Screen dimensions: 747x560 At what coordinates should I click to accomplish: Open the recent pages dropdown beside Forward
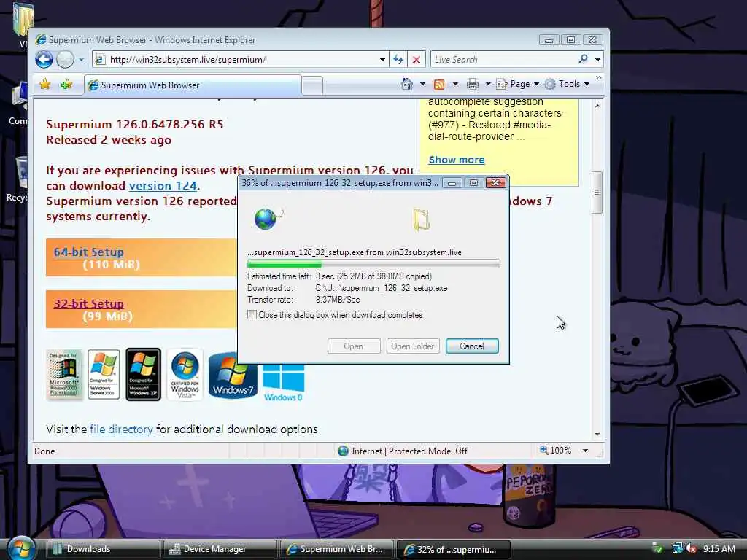click(x=81, y=60)
